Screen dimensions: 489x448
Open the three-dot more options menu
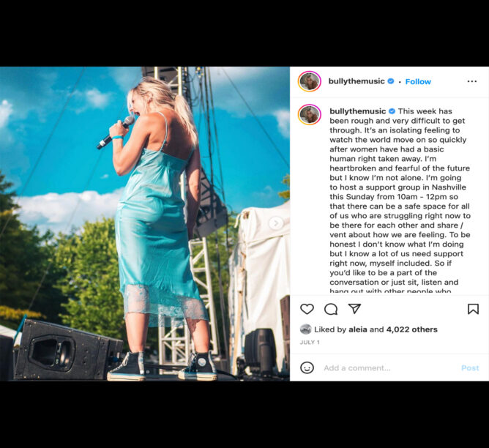click(x=472, y=81)
